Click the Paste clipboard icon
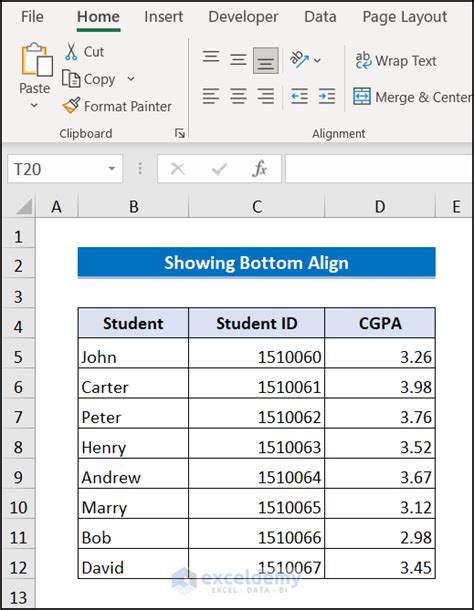The width and height of the screenshot is (474, 610). pos(37,60)
